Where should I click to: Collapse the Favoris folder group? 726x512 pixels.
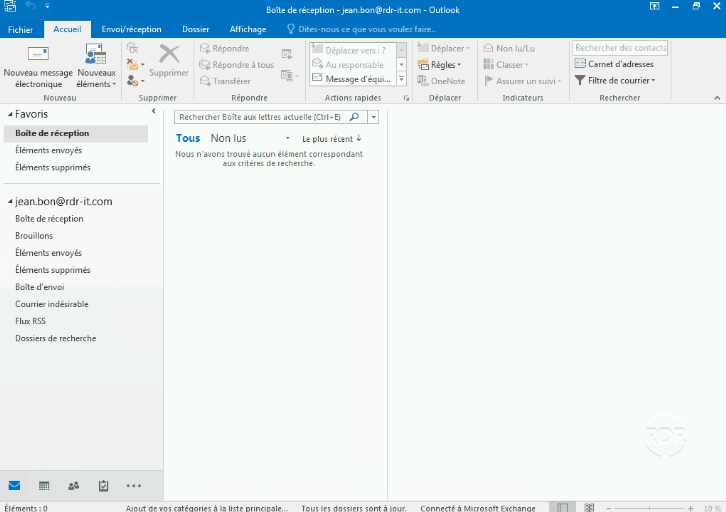coord(9,114)
